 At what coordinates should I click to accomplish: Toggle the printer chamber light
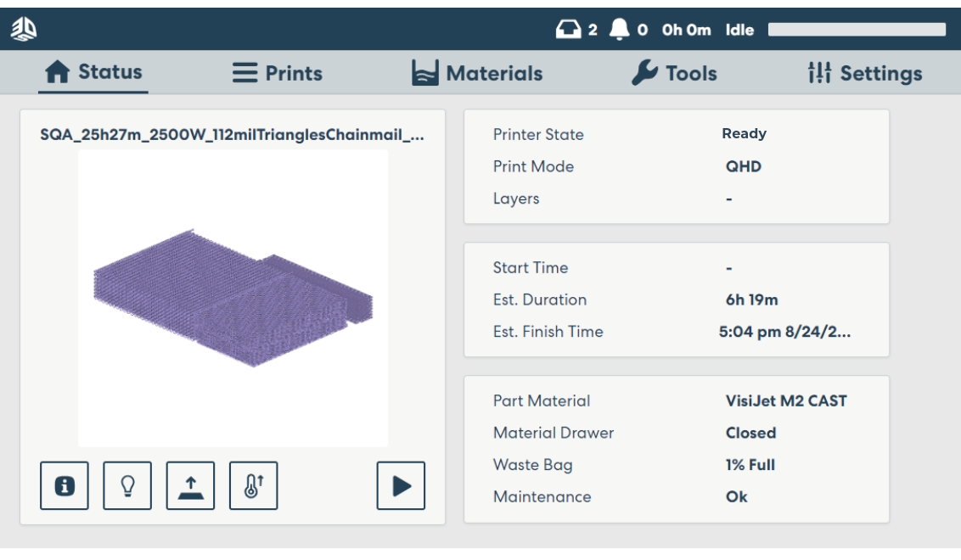[127, 485]
